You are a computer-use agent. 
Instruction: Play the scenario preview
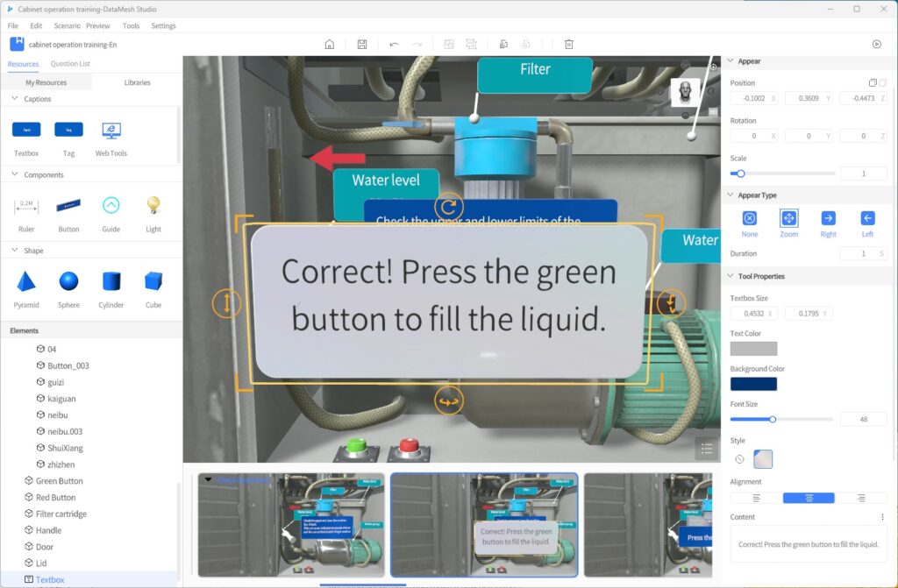tap(876, 44)
